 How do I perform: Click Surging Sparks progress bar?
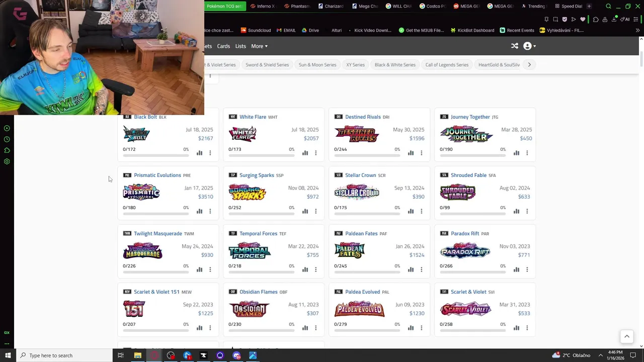coord(261,214)
